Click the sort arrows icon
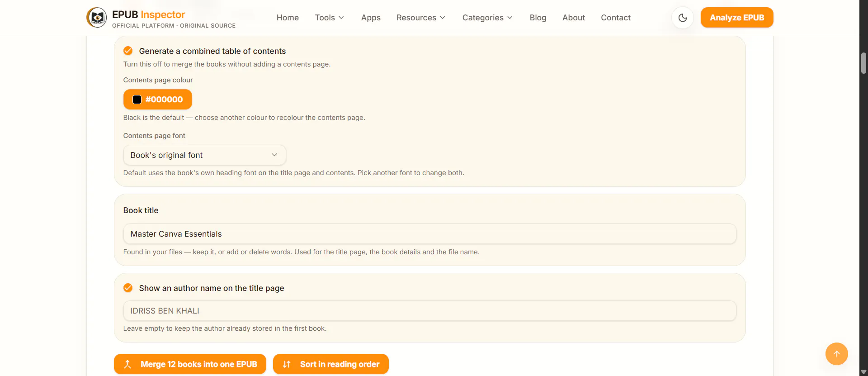 287,364
